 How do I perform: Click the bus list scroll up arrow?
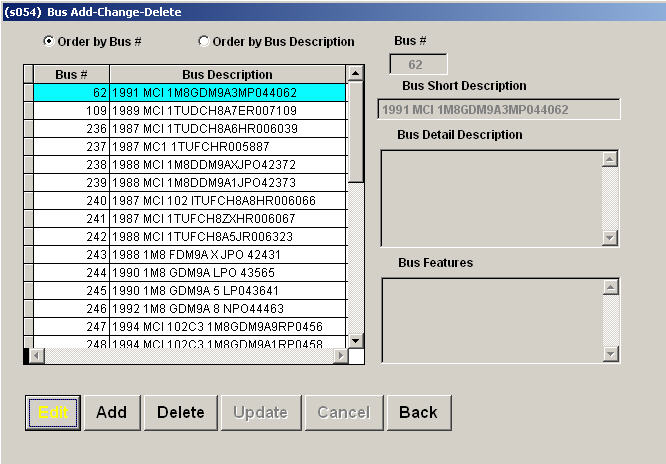coord(356,74)
